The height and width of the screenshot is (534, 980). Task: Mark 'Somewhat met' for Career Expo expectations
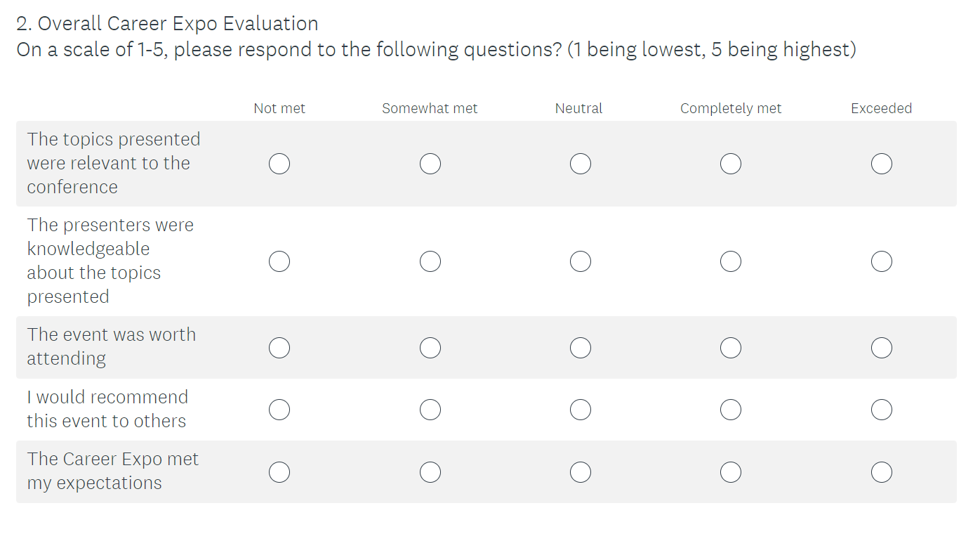point(430,472)
